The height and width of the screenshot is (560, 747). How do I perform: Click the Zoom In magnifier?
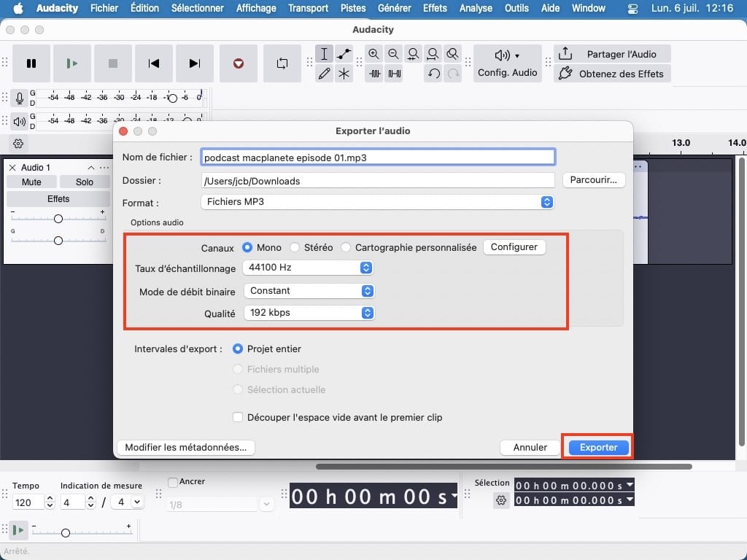(x=374, y=54)
